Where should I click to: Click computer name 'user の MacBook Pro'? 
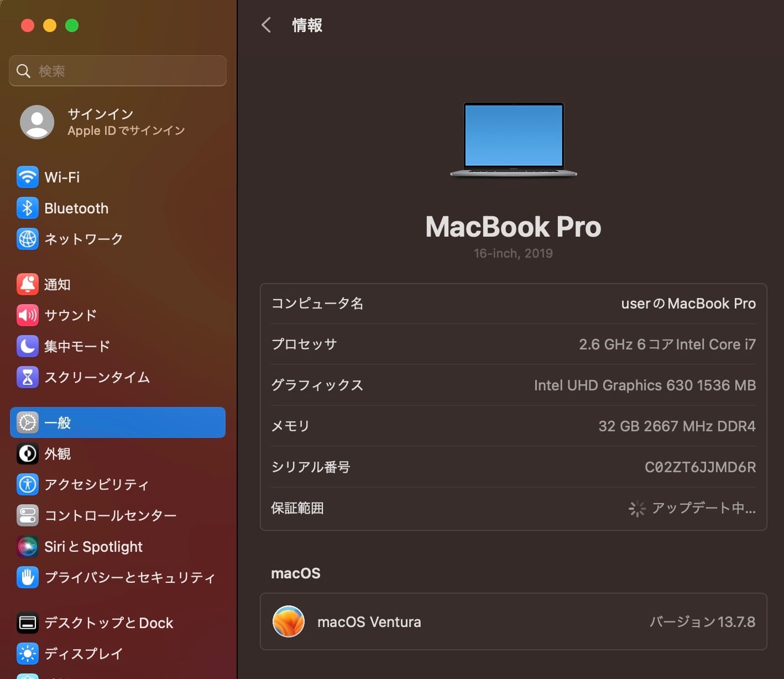(x=688, y=304)
